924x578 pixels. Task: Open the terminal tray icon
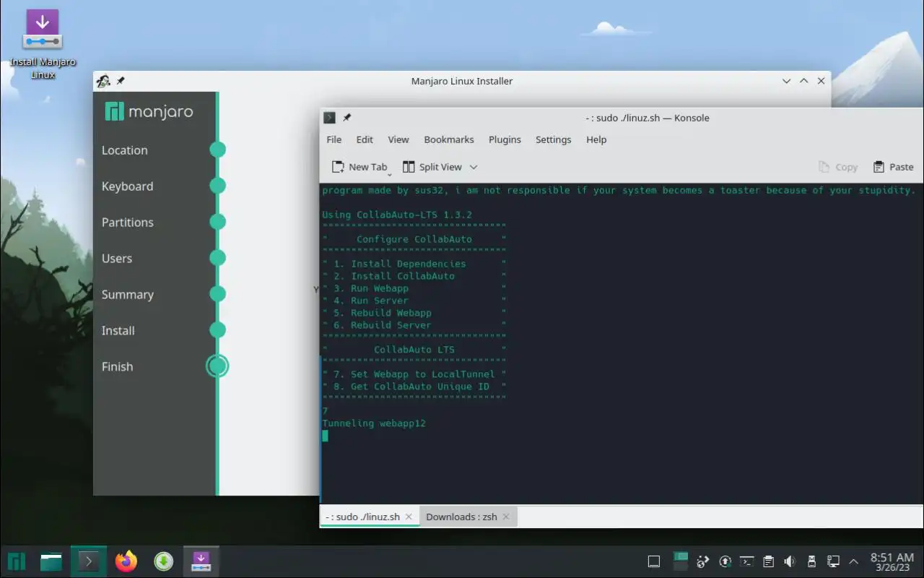tap(747, 561)
